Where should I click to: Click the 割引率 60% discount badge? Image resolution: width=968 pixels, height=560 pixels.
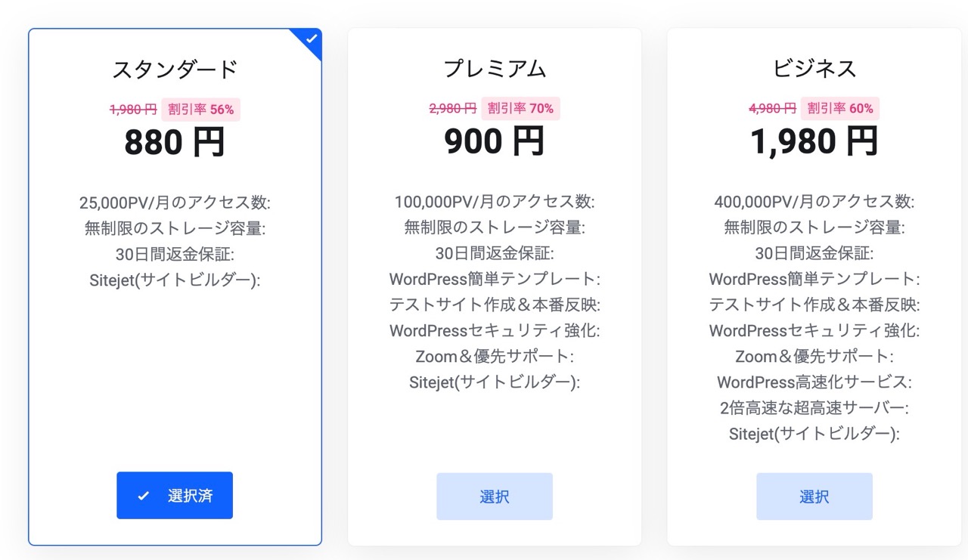839,109
